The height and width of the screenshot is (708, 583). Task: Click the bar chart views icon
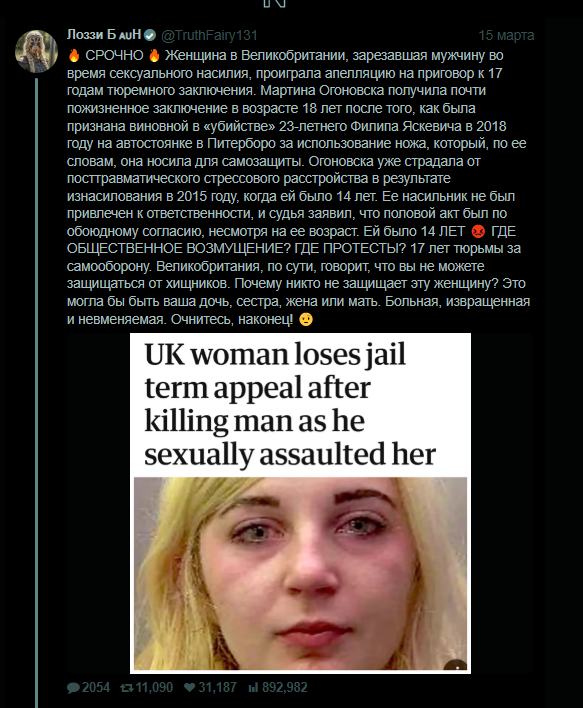click(x=253, y=687)
